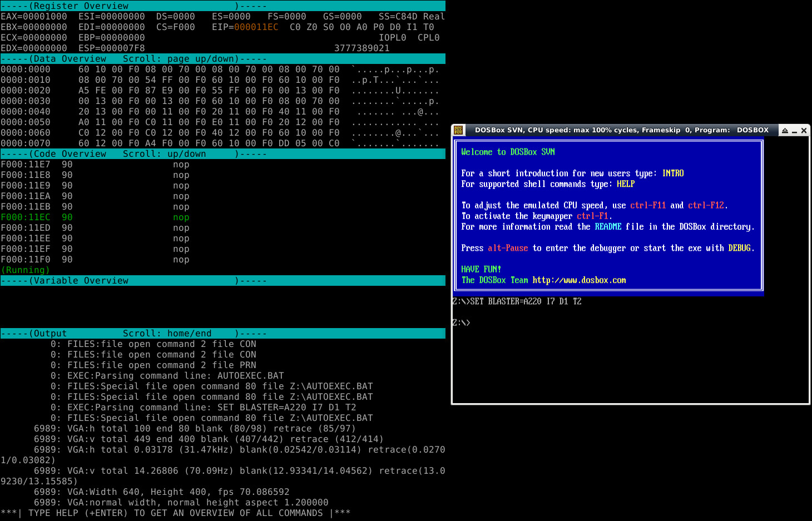Click the red alt-Pause shortcut text
Screen dimensions: 812x521
pyautogui.click(x=508, y=248)
